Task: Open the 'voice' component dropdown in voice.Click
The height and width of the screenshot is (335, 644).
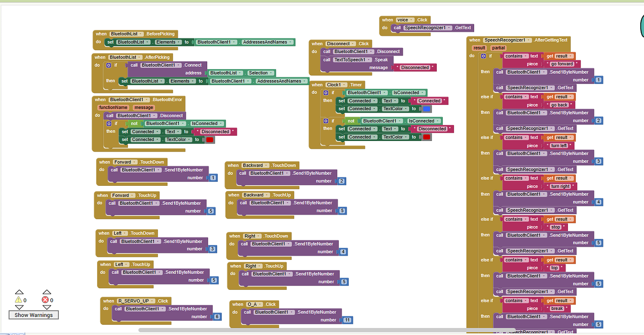Action: point(404,20)
